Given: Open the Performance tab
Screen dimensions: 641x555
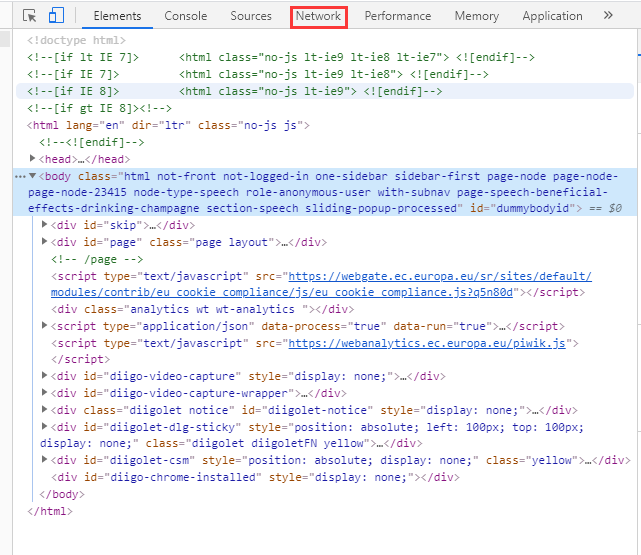Looking at the screenshot, I should point(398,16).
